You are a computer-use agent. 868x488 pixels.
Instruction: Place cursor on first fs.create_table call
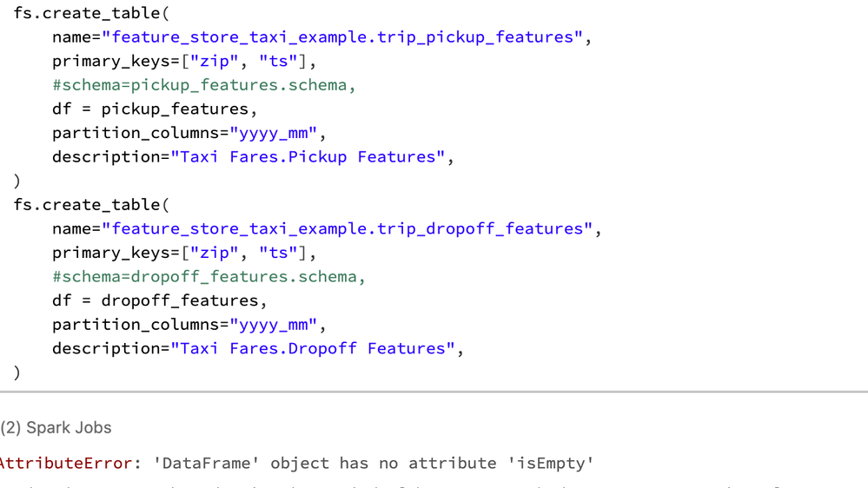pos(87,14)
